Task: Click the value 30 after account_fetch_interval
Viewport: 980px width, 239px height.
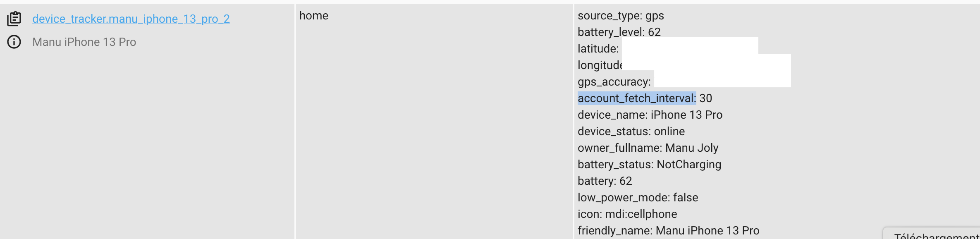Action: (x=706, y=98)
